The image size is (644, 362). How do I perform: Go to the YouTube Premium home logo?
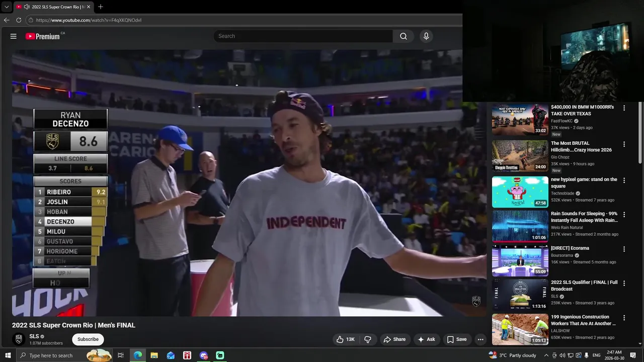pos(43,36)
